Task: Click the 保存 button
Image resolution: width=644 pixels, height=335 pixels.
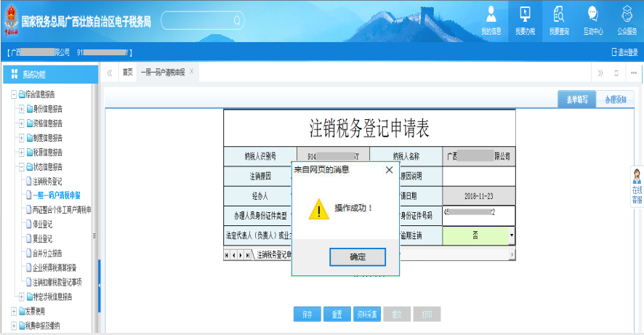Action: tap(307, 315)
